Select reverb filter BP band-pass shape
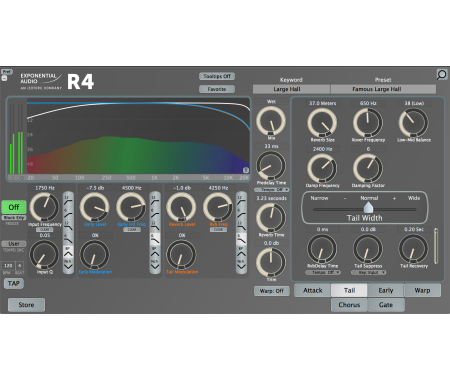This screenshot has width=450, height=380. 241,251
